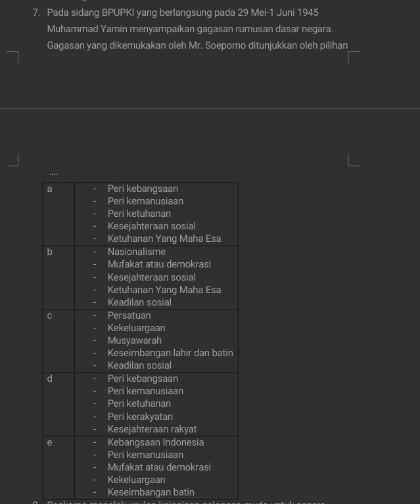Viewport: 420px width, 504px height.
Task: Click the 'Mr. Soepomo' text line
Action: (197, 45)
